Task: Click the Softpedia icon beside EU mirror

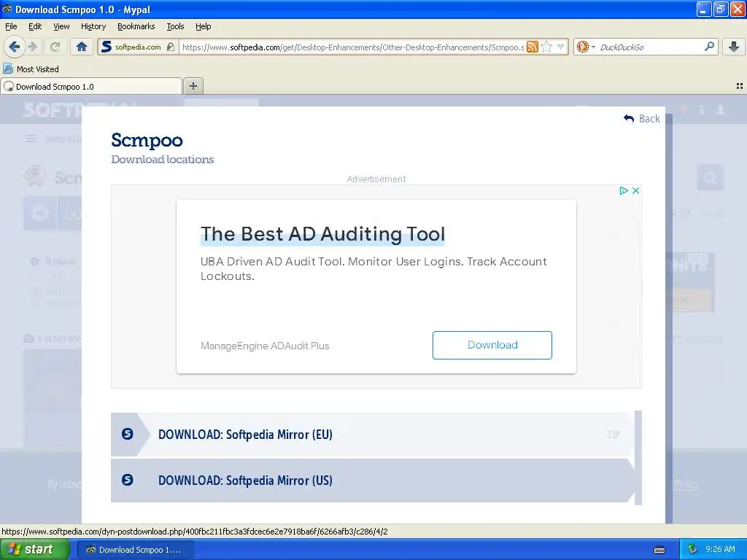Action: tap(127, 434)
